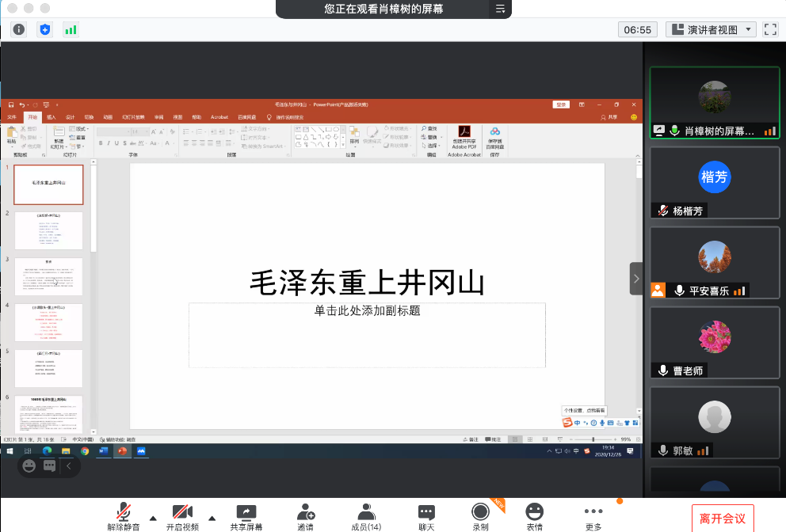Open the 成员(14) members list
This screenshot has height=532, width=786.
[x=366, y=516]
